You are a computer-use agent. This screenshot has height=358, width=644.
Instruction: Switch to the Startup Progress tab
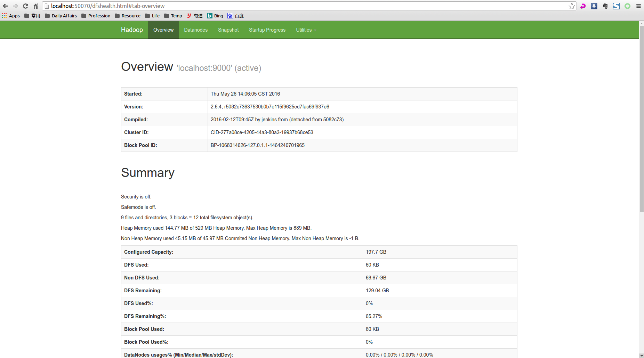267,30
